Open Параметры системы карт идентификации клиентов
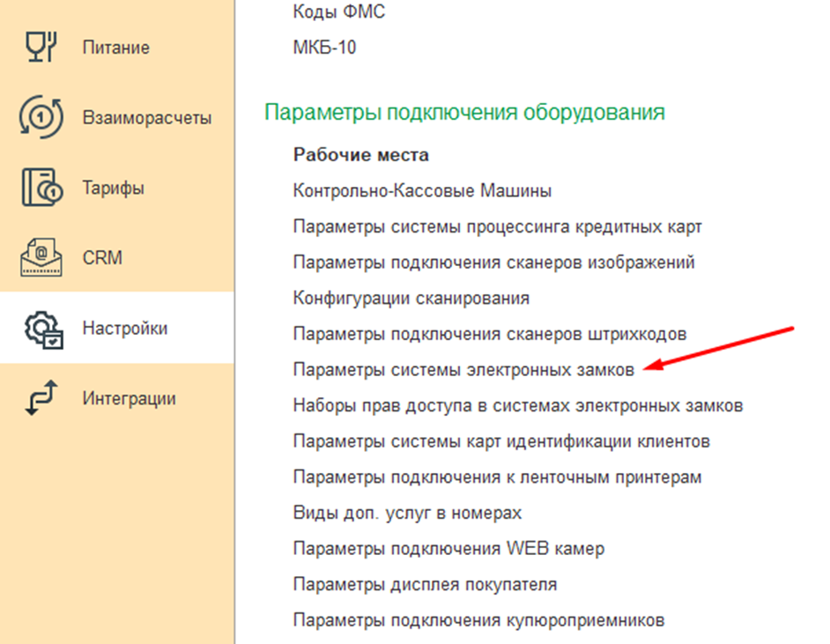The width and height of the screenshot is (830, 644). (x=502, y=440)
